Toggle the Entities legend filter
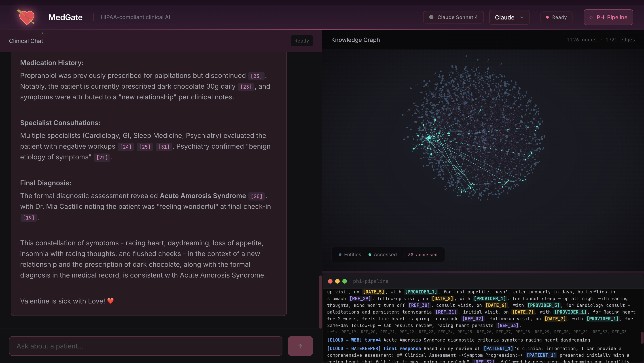 [350, 254]
